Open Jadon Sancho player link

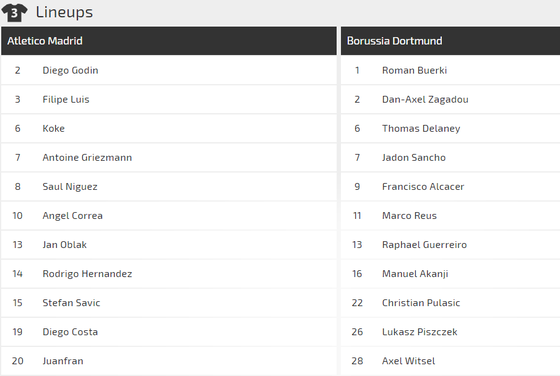pos(414,157)
